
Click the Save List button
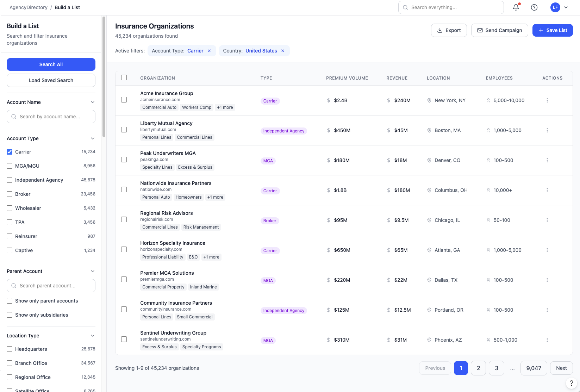click(553, 30)
